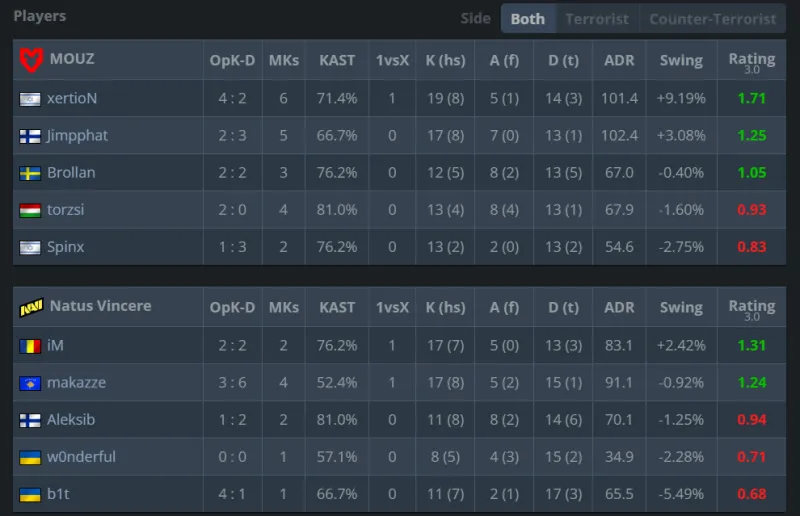Sort Natus Vincere table by Swing
This screenshot has width=800, height=516.
(681, 307)
